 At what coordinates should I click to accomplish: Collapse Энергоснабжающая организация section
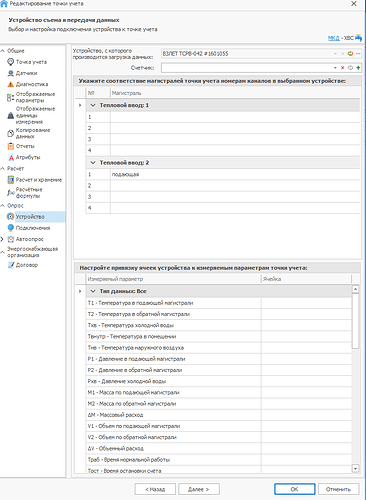[x=3, y=252]
